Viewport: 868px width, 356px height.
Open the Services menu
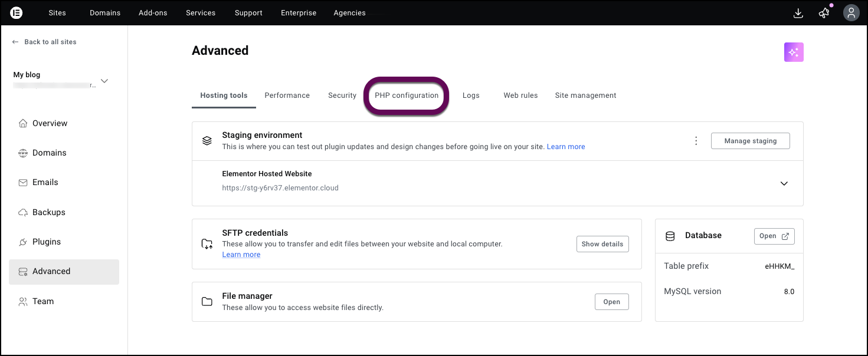pyautogui.click(x=201, y=13)
